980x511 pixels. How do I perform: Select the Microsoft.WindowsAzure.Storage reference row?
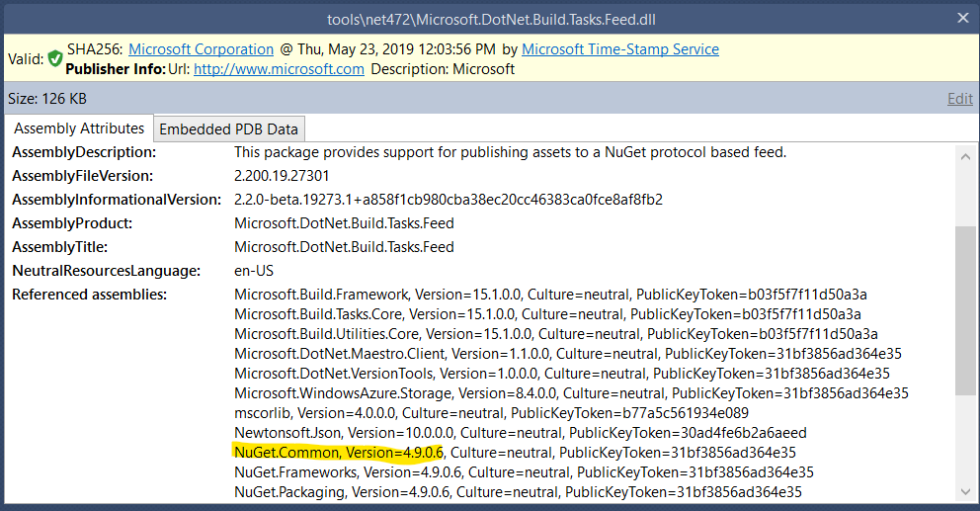[x=571, y=393]
